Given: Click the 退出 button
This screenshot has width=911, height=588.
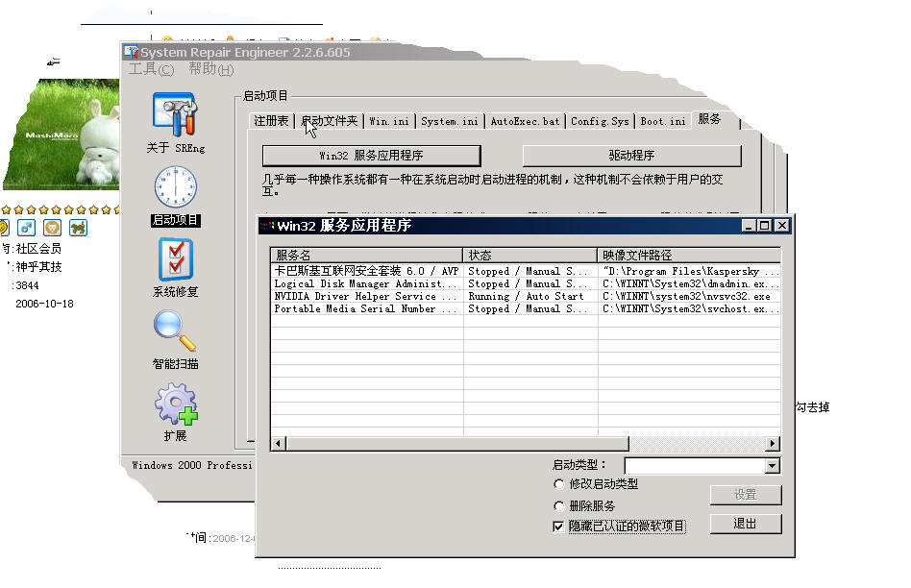Looking at the screenshot, I should tap(746, 524).
